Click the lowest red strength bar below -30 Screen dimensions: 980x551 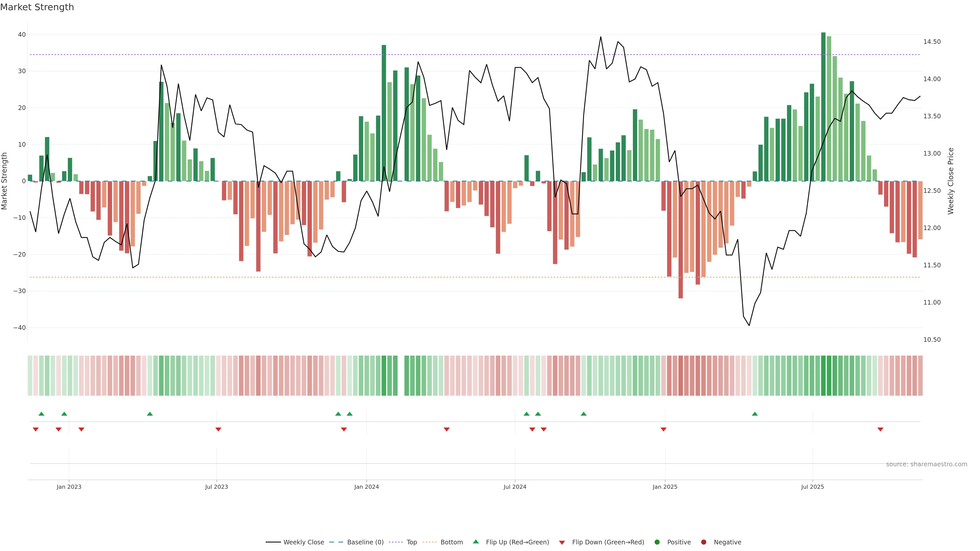pos(681,240)
